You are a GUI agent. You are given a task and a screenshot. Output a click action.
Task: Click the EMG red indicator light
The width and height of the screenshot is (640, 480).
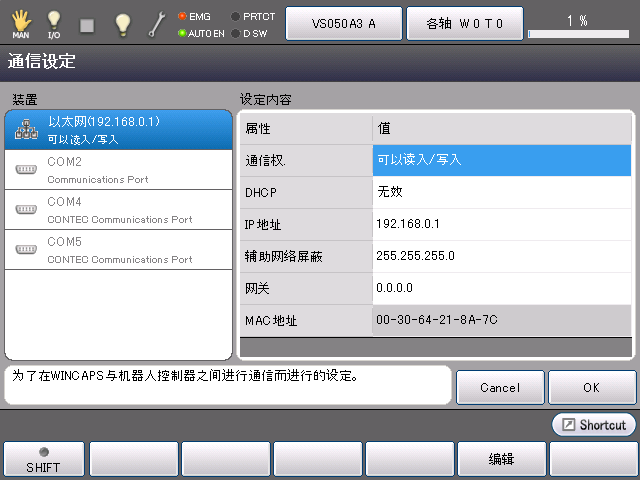pyautogui.click(x=182, y=16)
